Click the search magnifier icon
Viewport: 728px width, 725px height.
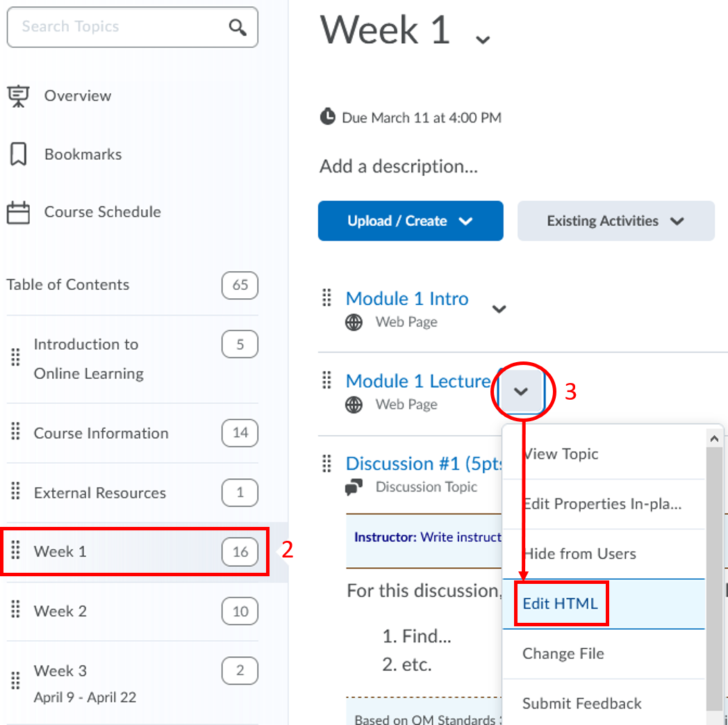(x=238, y=27)
